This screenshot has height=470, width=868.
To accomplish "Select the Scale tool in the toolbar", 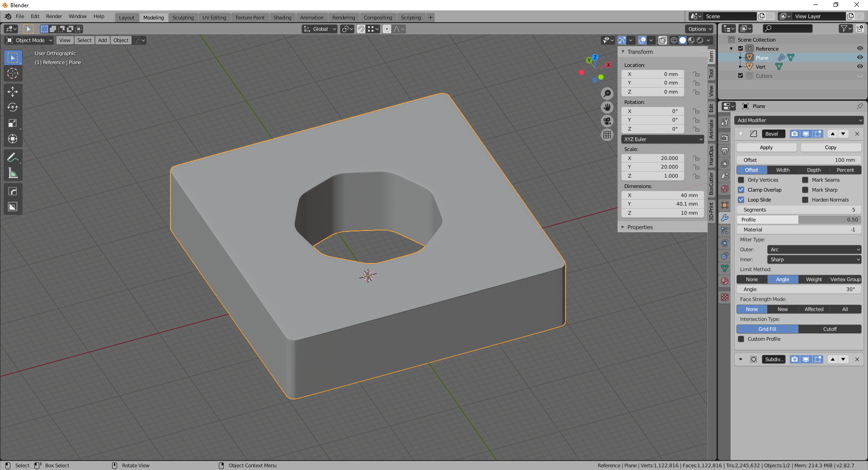I will [x=13, y=123].
